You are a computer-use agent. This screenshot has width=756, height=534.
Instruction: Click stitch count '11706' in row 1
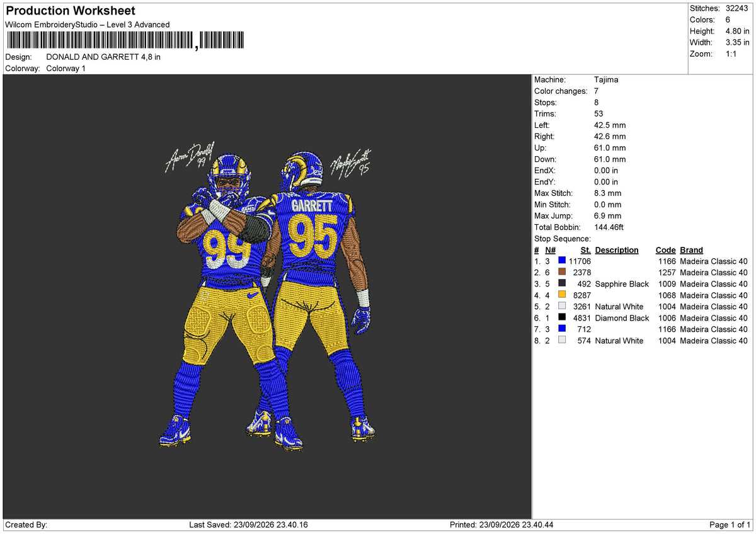click(x=580, y=261)
